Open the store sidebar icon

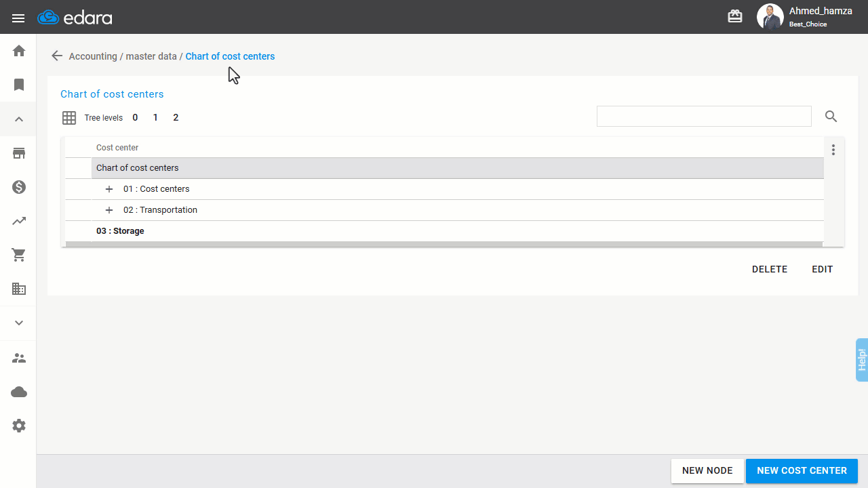[19, 153]
